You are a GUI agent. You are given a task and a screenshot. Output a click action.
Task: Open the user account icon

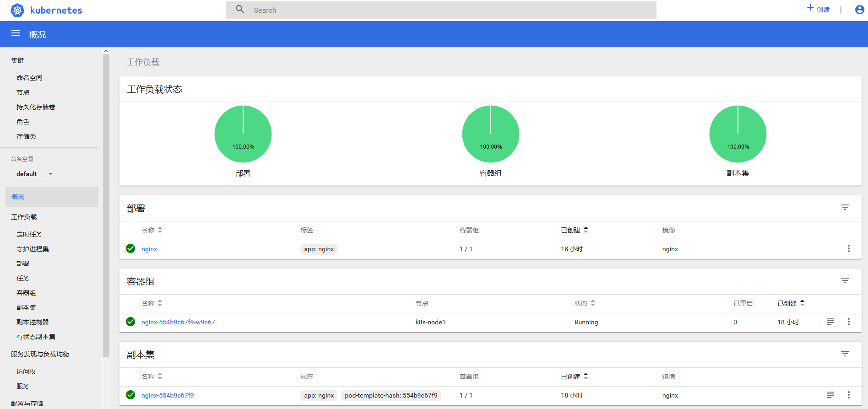[860, 10]
